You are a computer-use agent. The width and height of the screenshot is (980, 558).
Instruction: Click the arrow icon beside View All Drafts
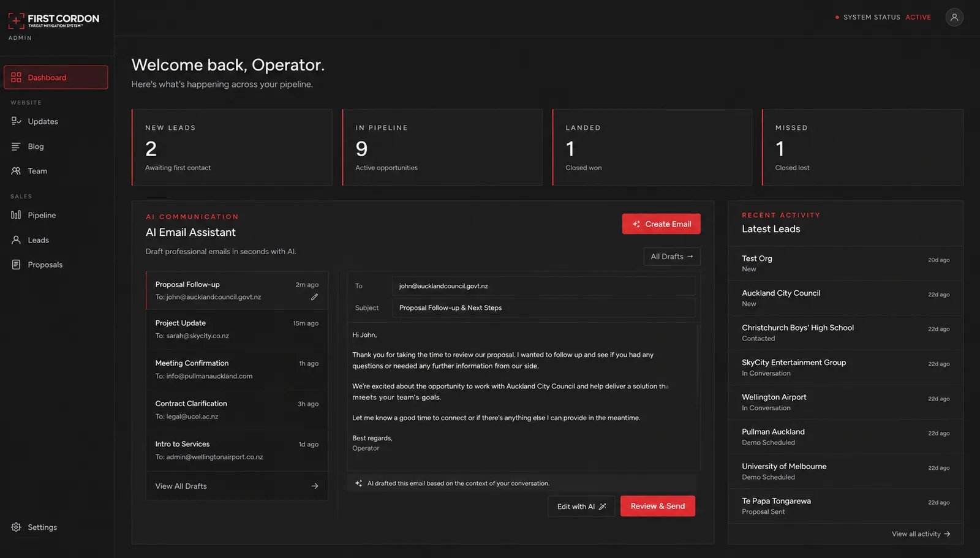(x=314, y=486)
